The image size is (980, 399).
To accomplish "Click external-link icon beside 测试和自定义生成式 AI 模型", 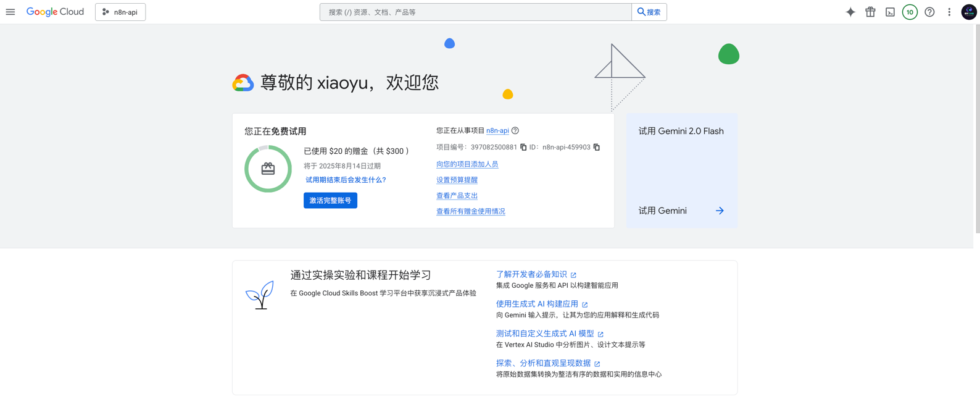I will coord(600,334).
